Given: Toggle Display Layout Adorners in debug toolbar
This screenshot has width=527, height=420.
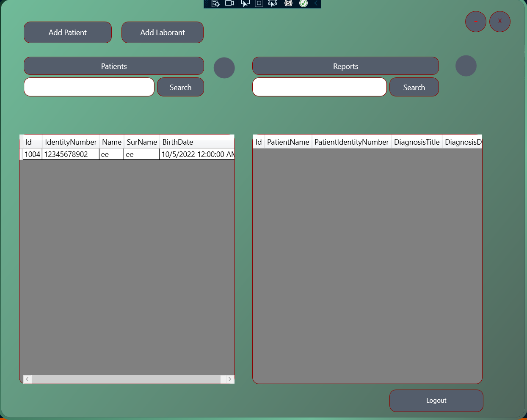Looking at the screenshot, I should (x=259, y=3).
